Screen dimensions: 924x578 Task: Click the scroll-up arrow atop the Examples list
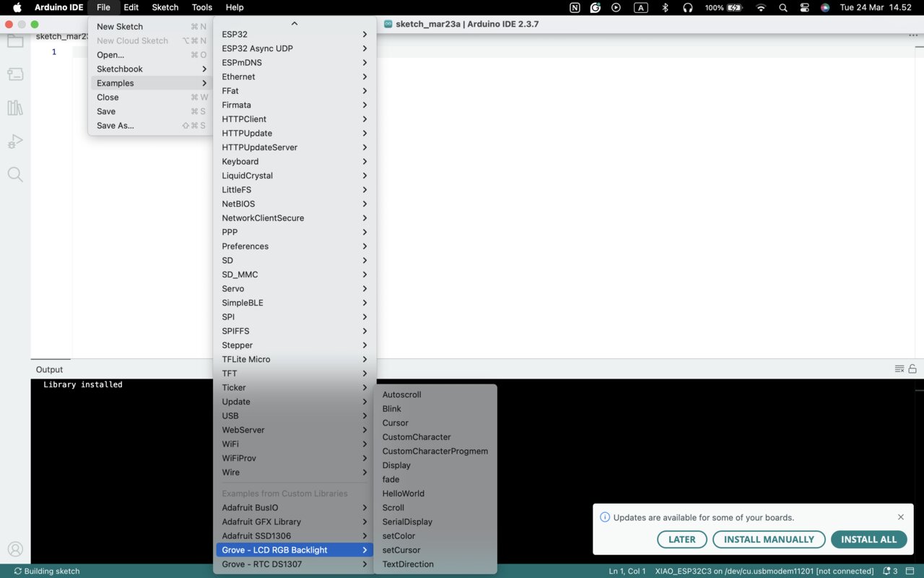[295, 23]
